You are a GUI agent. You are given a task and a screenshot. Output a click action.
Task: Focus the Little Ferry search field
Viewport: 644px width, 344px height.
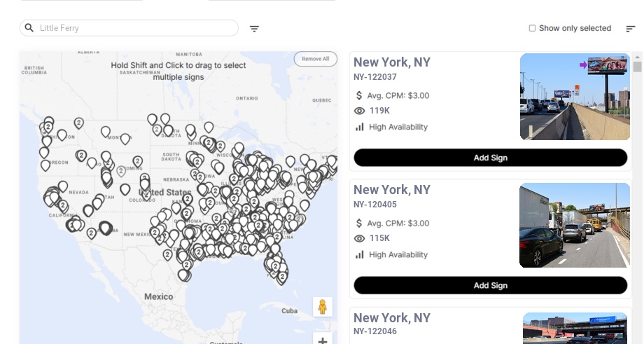[136, 28]
